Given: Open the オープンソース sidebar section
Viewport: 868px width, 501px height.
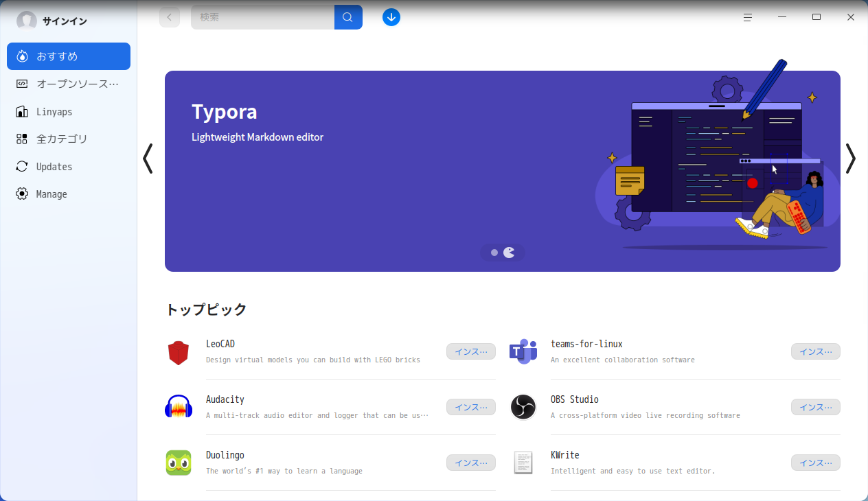Looking at the screenshot, I should pos(69,84).
